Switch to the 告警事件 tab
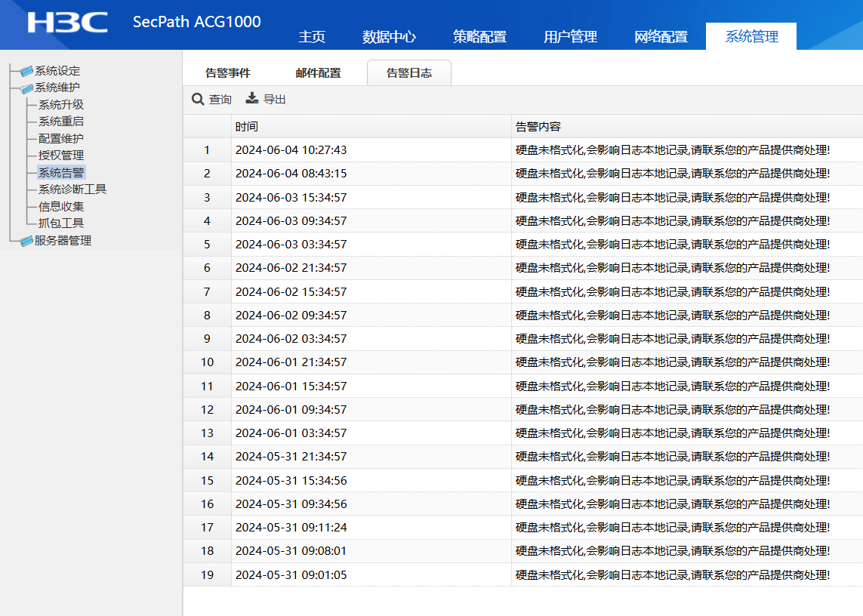 (x=228, y=73)
